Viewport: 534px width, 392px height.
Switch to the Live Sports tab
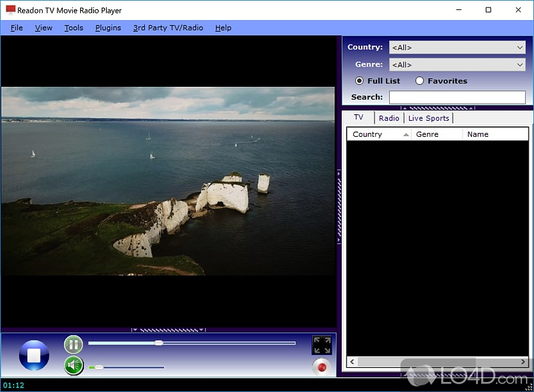pos(429,118)
